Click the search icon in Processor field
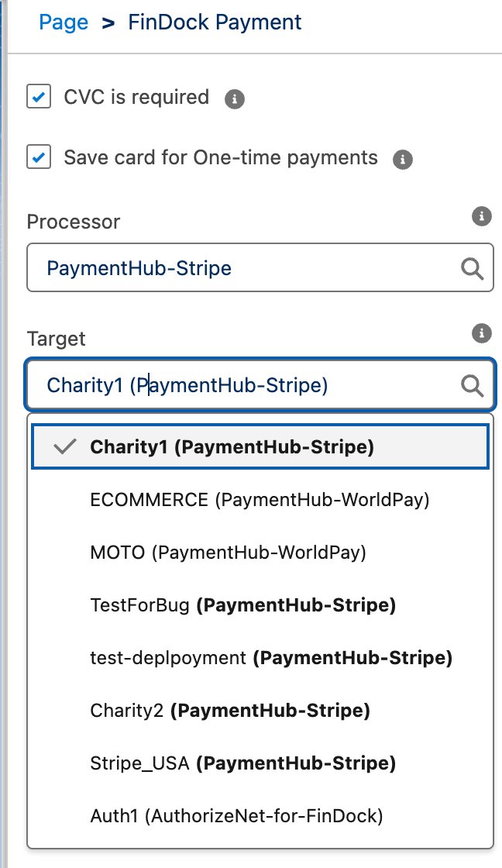Image resolution: width=502 pixels, height=868 pixels. (x=472, y=269)
